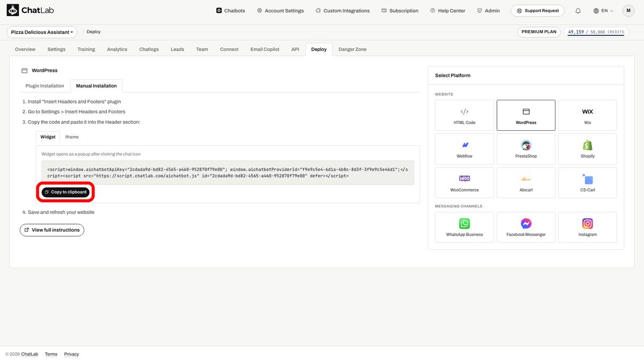Switch to Plugin Installation tab
644x362 pixels.
(45, 86)
